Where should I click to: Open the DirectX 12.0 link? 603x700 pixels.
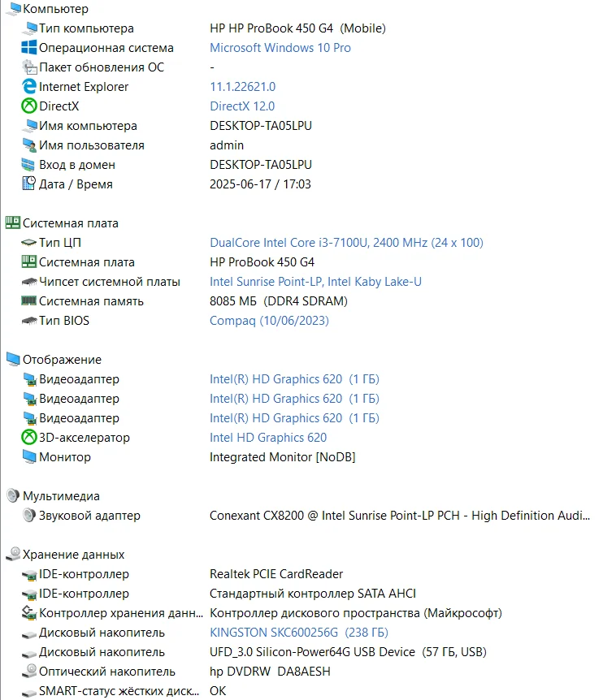click(242, 106)
